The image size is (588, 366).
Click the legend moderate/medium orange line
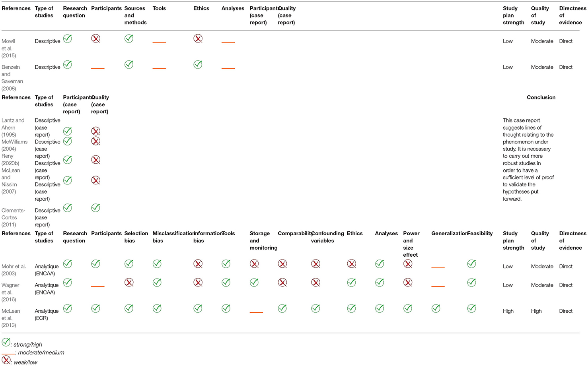[8, 353]
